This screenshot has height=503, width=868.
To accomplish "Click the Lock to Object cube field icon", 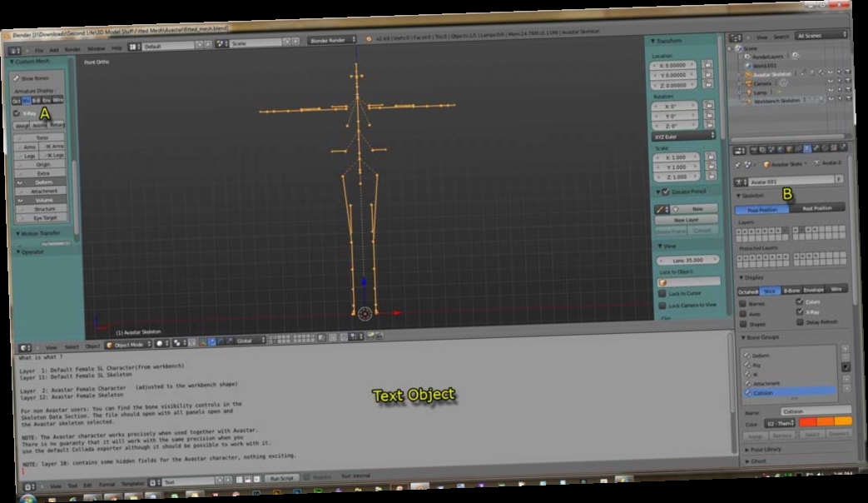I will [662, 282].
